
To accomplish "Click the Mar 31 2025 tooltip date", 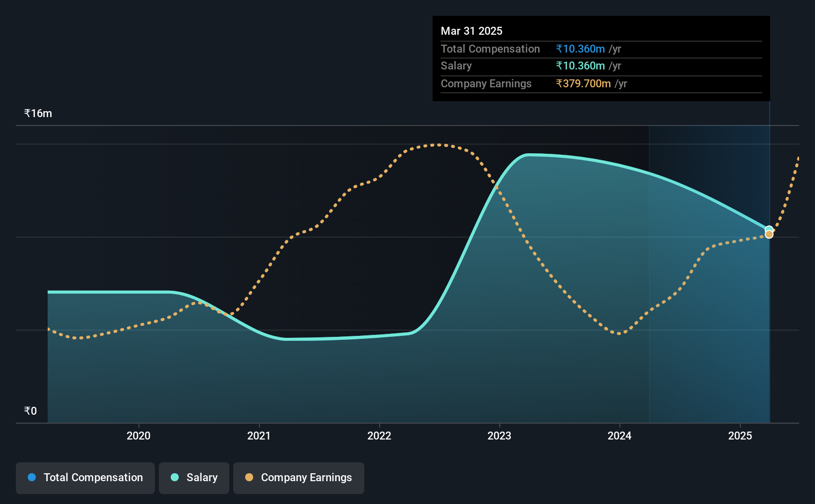I will (472, 31).
